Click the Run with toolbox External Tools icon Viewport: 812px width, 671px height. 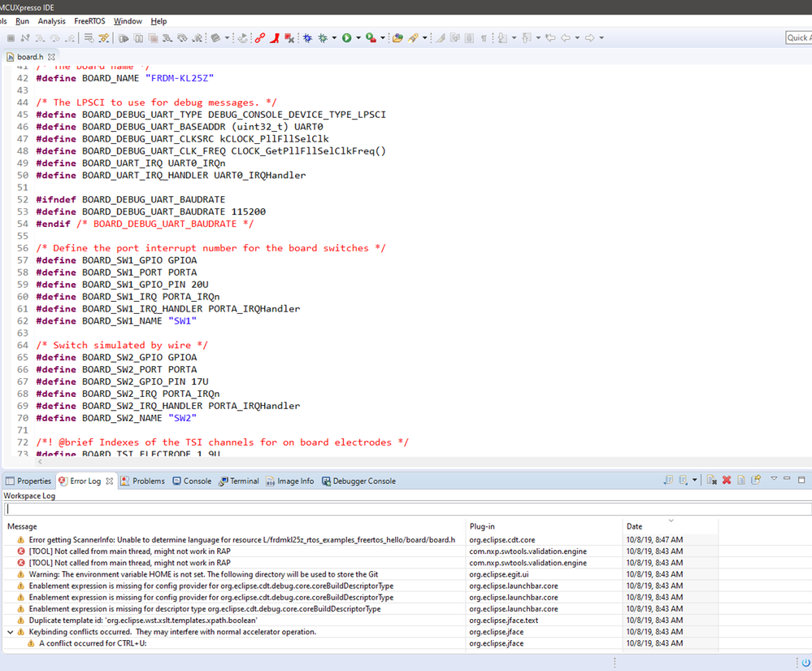pyautogui.click(x=371, y=38)
